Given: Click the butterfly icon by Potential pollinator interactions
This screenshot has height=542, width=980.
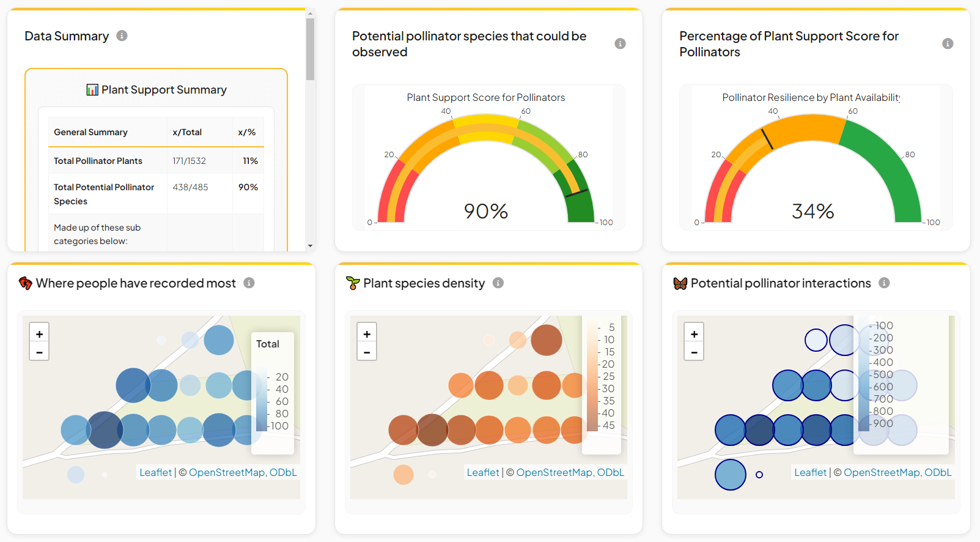Looking at the screenshot, I should pyautogui.click(x=680, y=283).
